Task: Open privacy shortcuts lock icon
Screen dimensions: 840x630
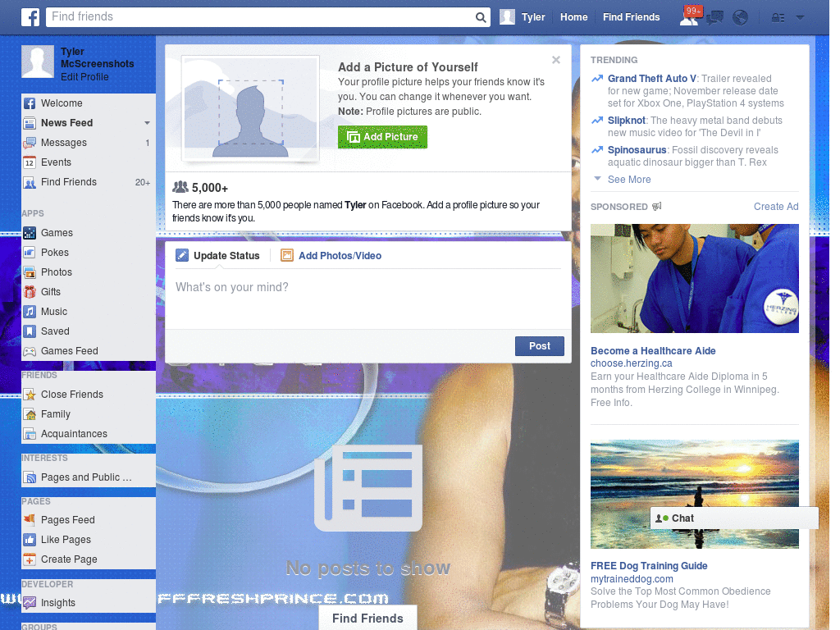Action: click(x=778, y=18)
